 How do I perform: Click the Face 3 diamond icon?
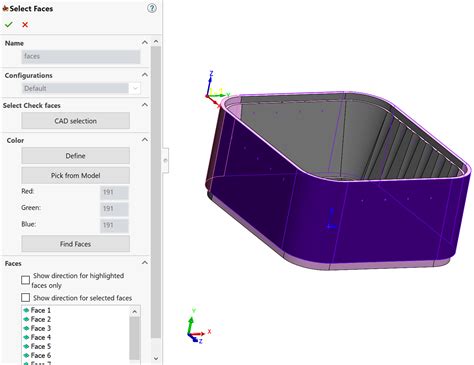(x=26, y=328)
